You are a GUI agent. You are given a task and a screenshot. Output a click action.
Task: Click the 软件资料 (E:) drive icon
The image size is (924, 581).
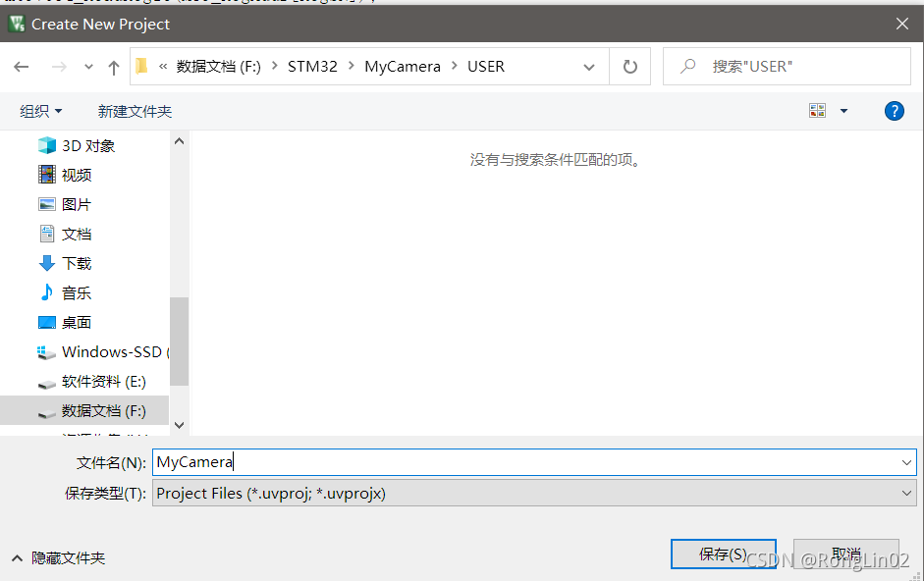[x=47, y=384]
